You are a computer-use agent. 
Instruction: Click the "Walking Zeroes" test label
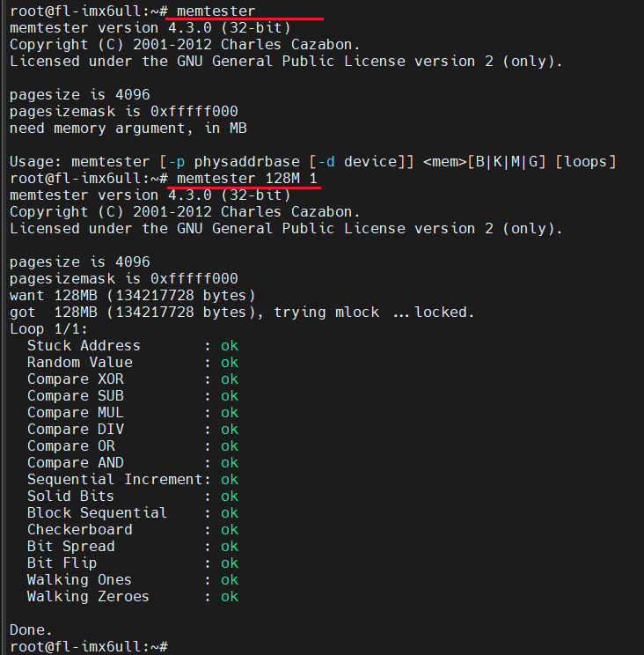coord(88,597)
